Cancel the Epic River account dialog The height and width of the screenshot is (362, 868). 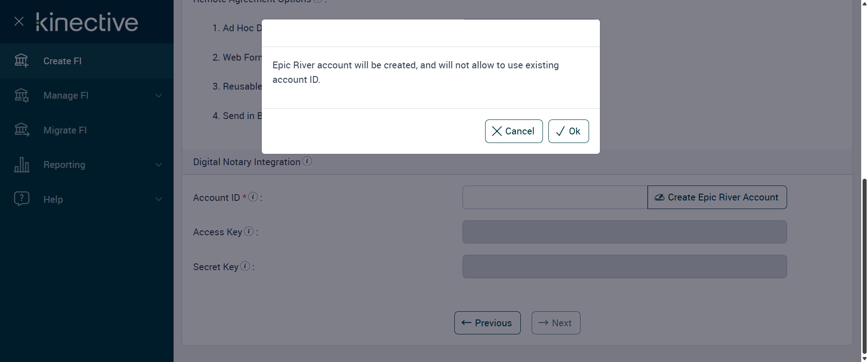tap(514, 131)
